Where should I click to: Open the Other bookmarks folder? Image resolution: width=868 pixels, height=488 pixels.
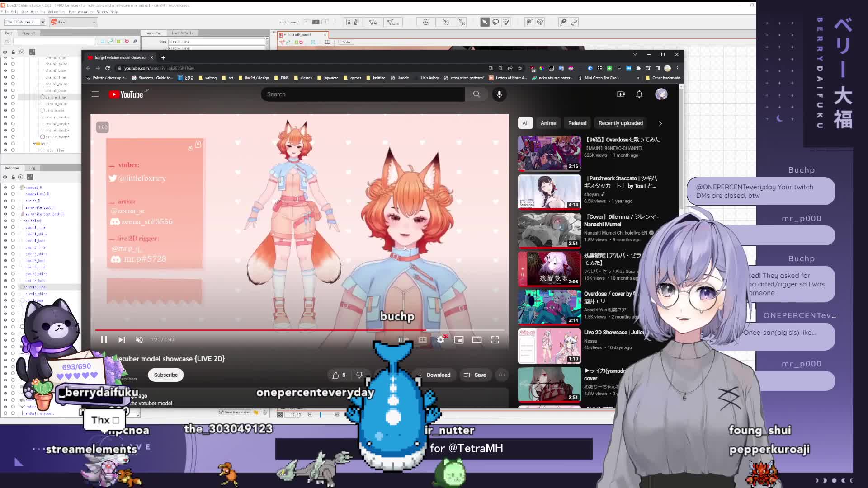point(663,78)
